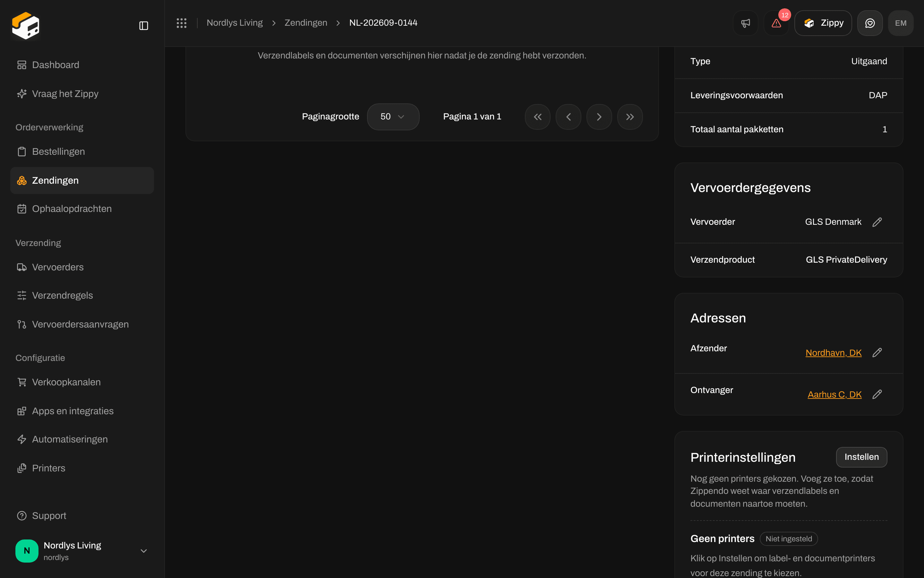This screenshot has height=578, width=924.
Task: Go to the first page with the double-left arrow
Action: pyautogui.click(x=538, y=117)
